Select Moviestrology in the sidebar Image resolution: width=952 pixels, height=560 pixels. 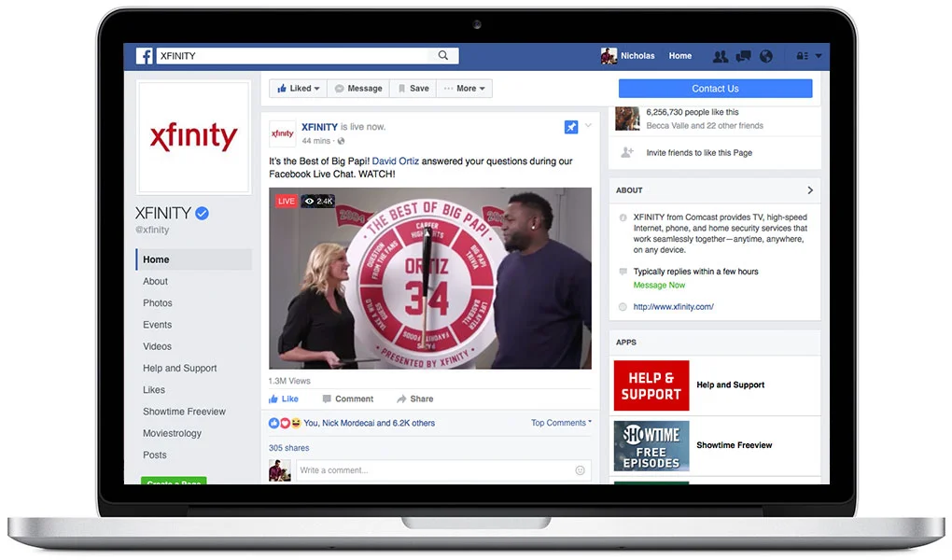coord(172,434)
